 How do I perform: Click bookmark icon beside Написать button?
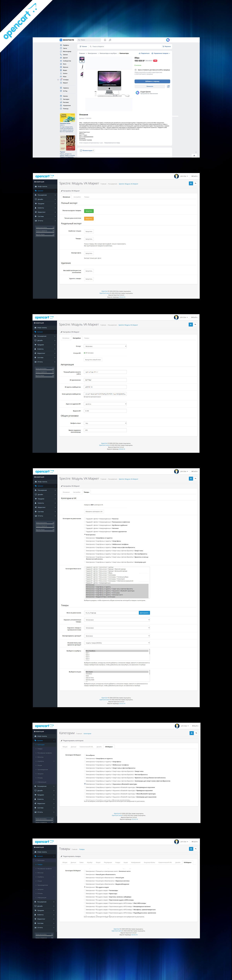click(168, 86)
